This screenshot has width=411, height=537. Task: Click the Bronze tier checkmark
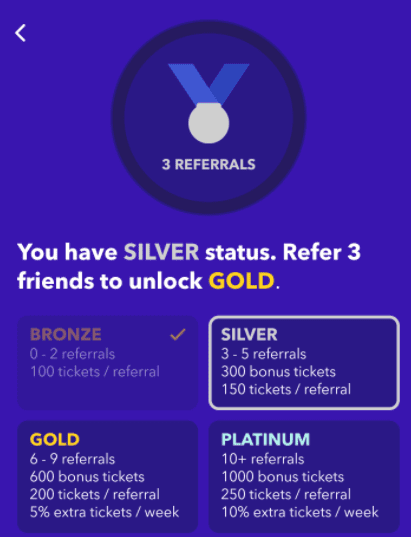tap(178, 335)
